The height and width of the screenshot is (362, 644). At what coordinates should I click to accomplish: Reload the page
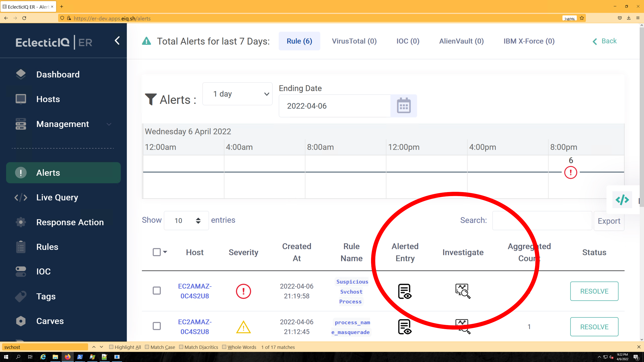24,18
